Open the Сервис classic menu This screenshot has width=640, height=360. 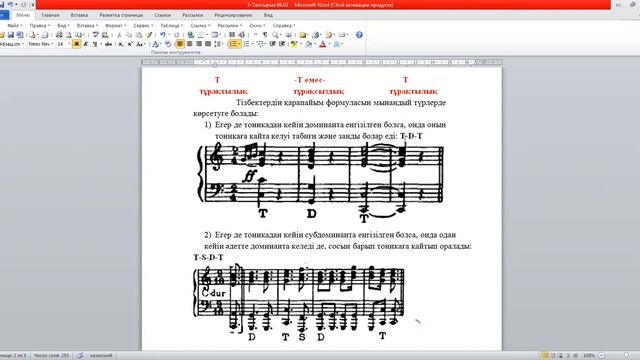click(143, 25)
